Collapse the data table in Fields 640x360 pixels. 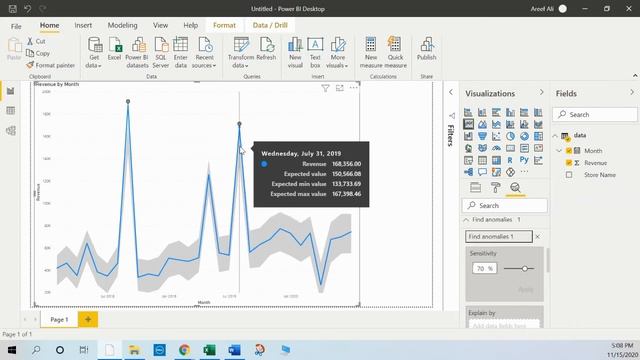[x=555, y=136]
